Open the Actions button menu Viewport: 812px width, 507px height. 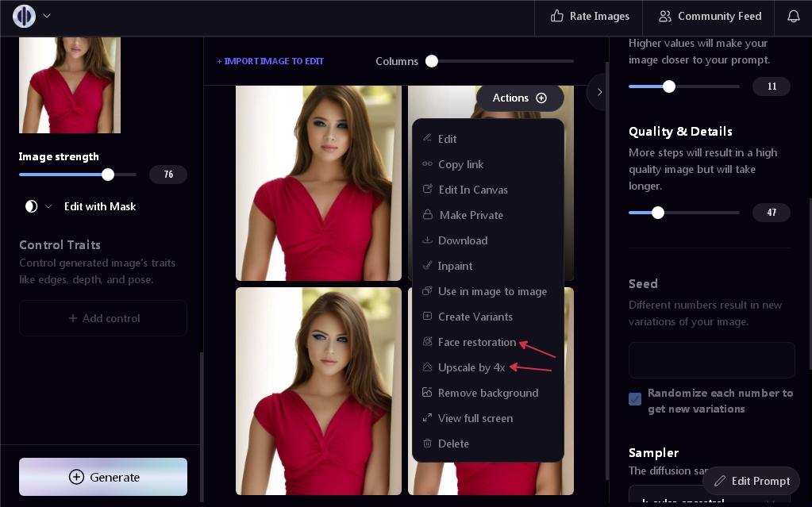coord(519,98)
